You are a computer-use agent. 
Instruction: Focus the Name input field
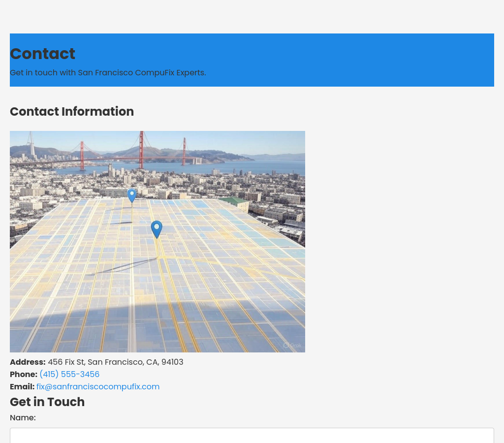coord(252,435)
